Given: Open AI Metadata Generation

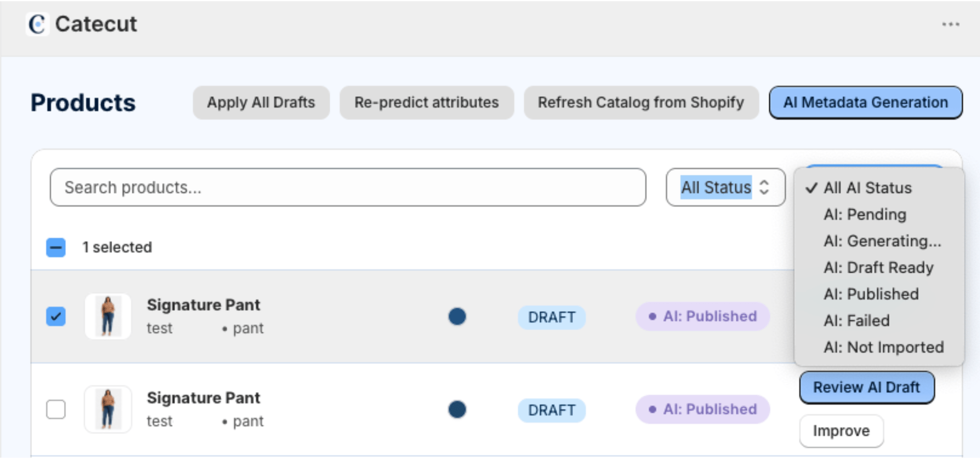Looking at the screenshot, I should click(865, 102).
